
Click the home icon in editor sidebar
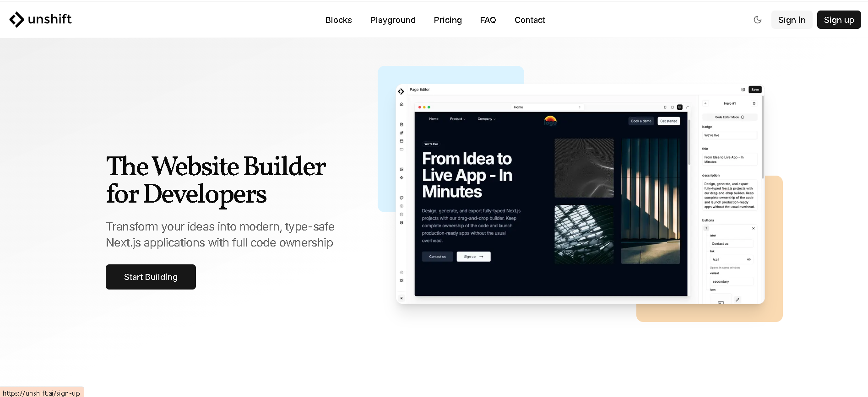click(401, 104)
